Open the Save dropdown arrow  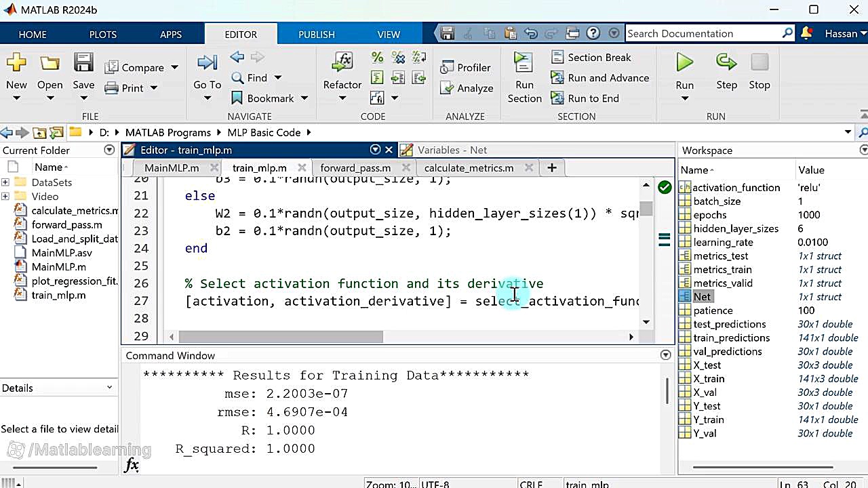tap(83, 99)
